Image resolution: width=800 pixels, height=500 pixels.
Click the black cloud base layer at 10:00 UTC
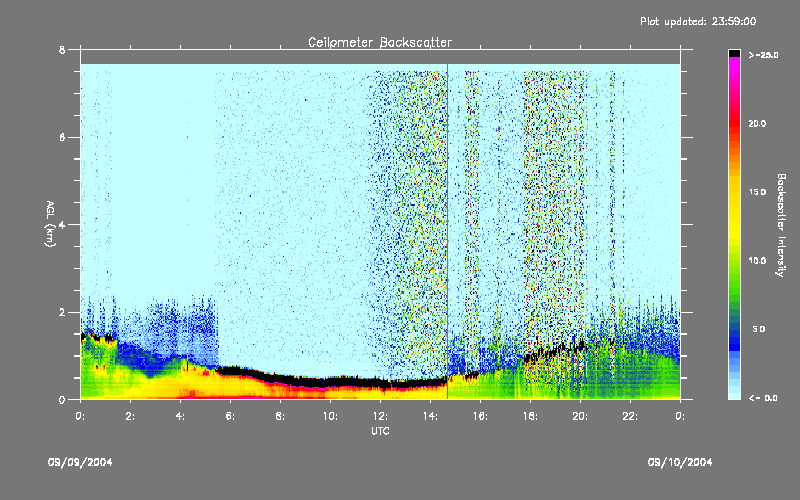(x=330, y=382)
